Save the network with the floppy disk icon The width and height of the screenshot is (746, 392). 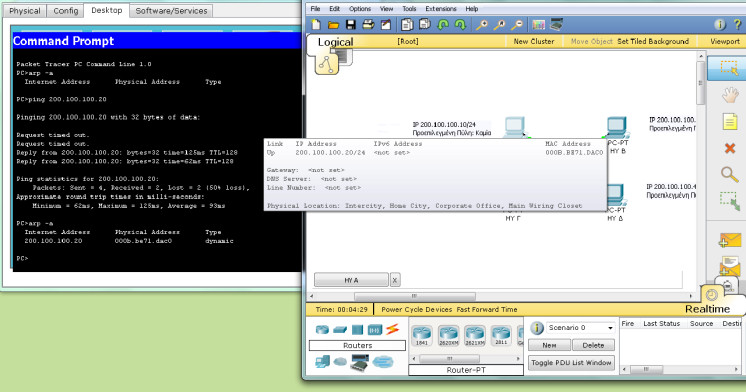351,25
